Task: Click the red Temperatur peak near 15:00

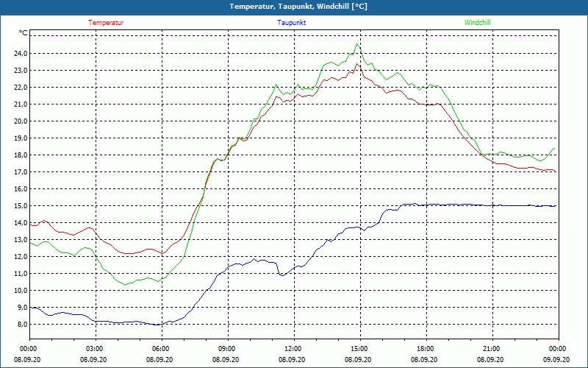Action: pyautogui.click(x=357, y=64)
